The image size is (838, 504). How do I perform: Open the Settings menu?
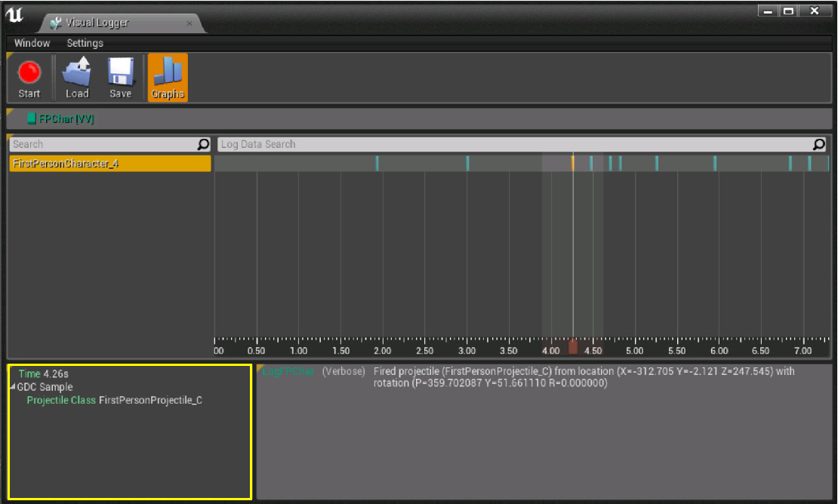(x=85, y=43)
